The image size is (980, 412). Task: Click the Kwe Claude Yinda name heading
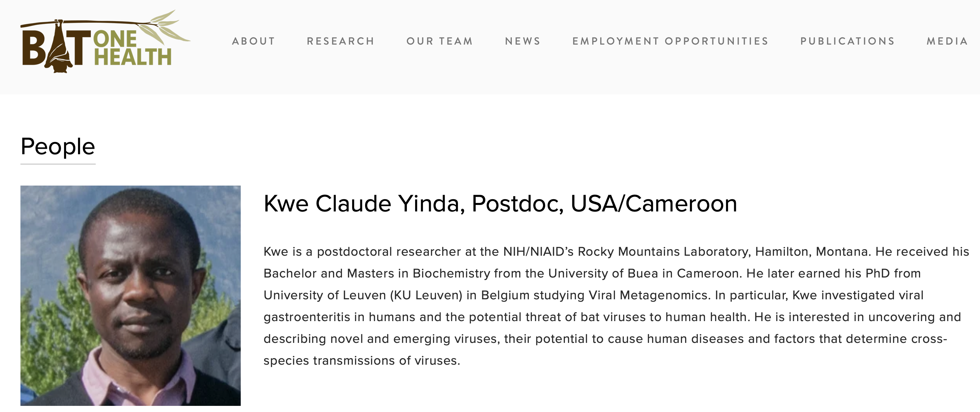(x=500, y=204)
